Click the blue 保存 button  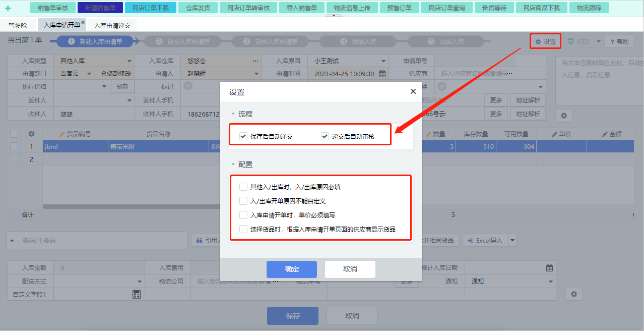tap(293, 316)
